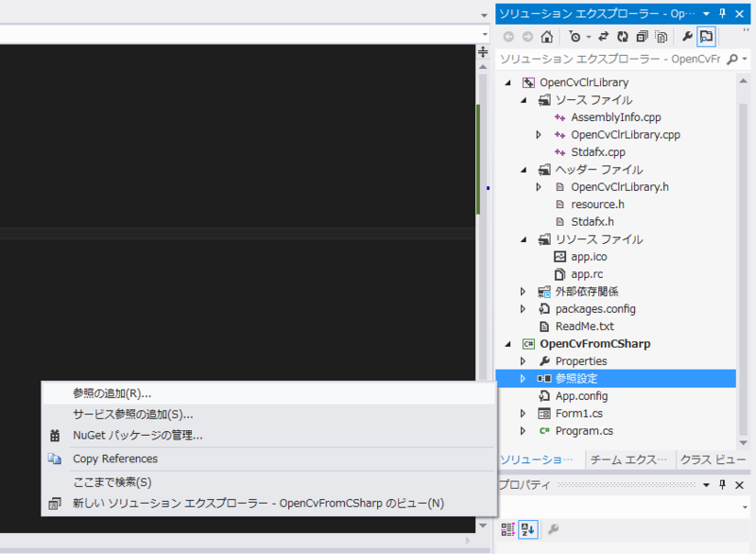This screenshot has height=554, width=756.
Task: Collapse the ソース ファイル folder
Action: tap(524, 100)
